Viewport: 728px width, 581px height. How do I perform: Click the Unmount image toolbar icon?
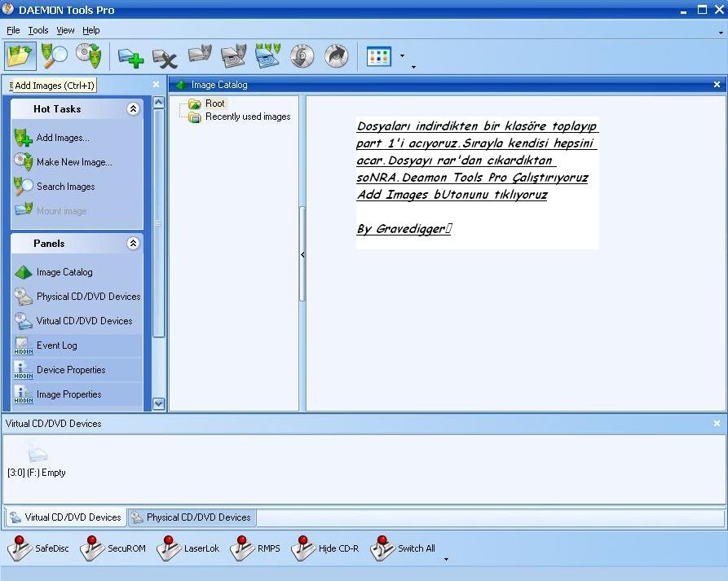click(233, 56)
